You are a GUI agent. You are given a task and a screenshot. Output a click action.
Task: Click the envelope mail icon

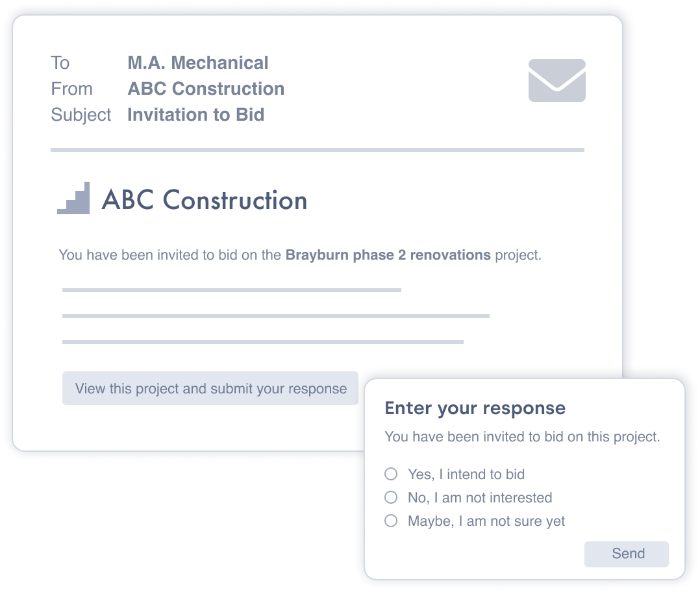(x=556, y=80)
